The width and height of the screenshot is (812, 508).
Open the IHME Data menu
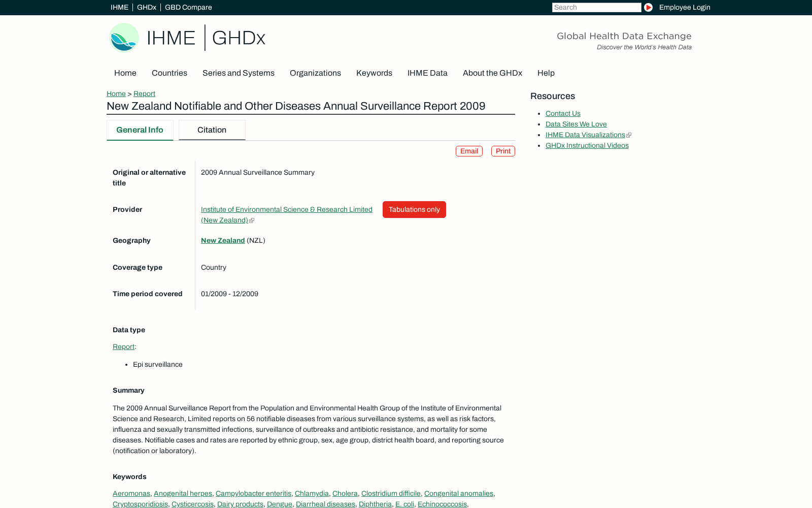[x=427, y=73]
